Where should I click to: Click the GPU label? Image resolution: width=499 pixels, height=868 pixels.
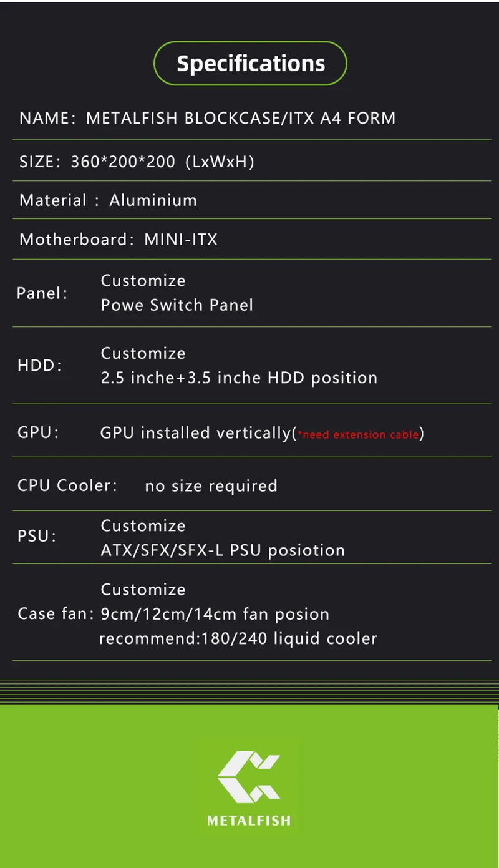click(39, 432)
